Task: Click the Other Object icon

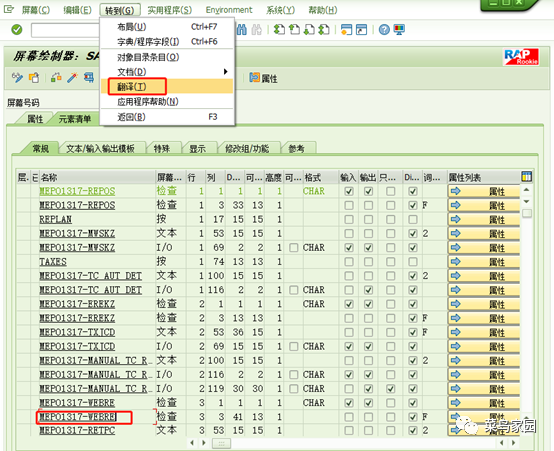Action: pos(34,77)
